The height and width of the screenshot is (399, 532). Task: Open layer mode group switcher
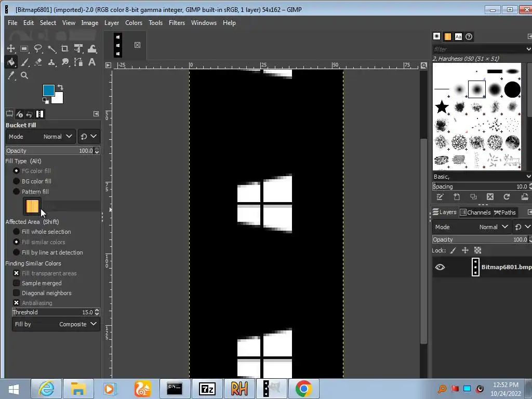click(x=523, y=227)
